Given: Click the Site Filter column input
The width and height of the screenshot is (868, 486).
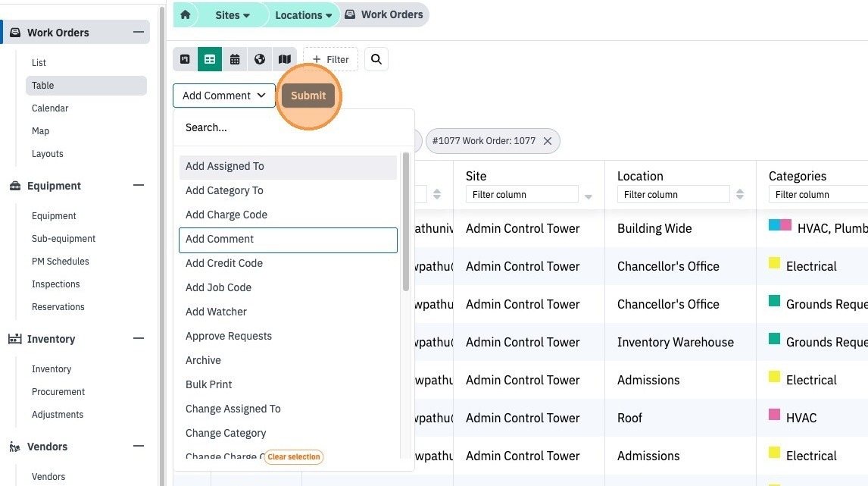Looking at the screenshot, I should tap(521, 195).
